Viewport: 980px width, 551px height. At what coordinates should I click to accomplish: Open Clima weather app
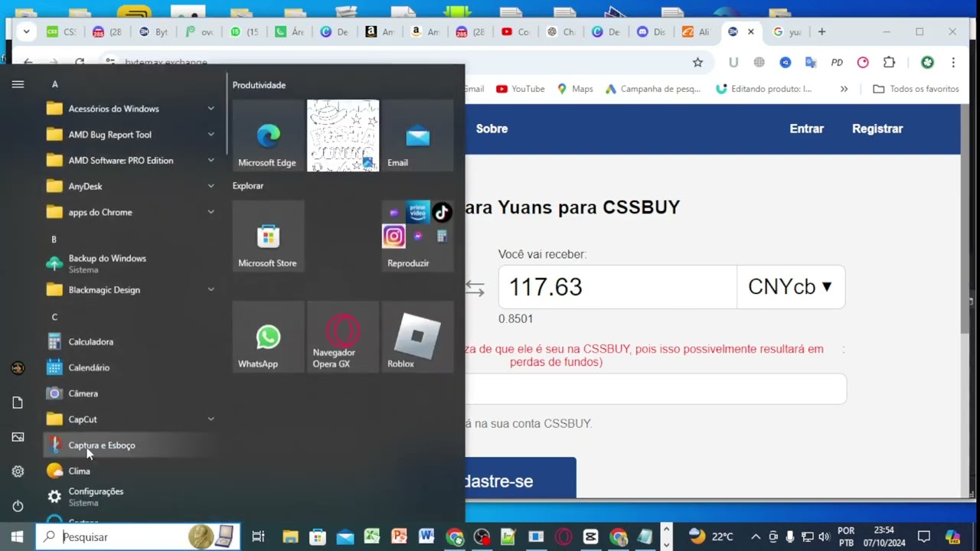[130, 471]
